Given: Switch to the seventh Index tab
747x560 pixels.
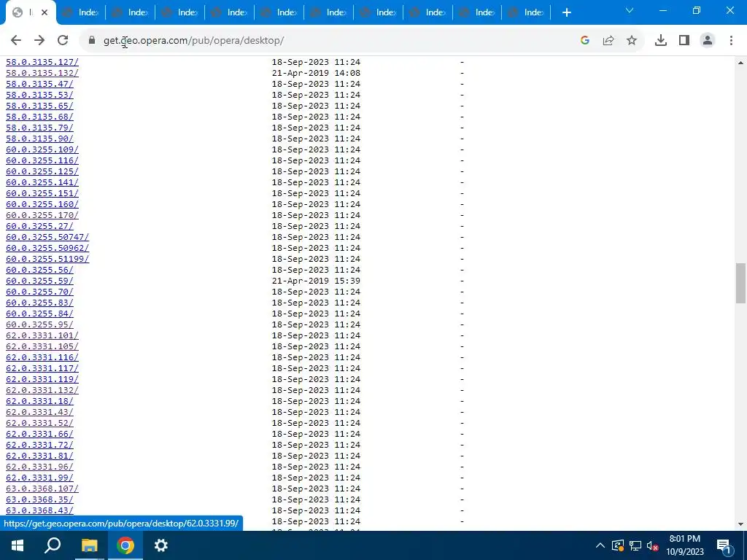Looking at the screenshot, I should pos(328,13).
